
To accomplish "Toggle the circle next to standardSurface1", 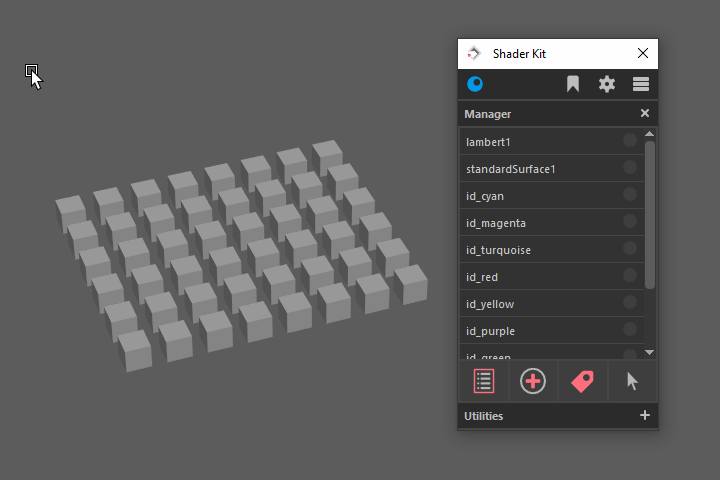I will 630,167.
